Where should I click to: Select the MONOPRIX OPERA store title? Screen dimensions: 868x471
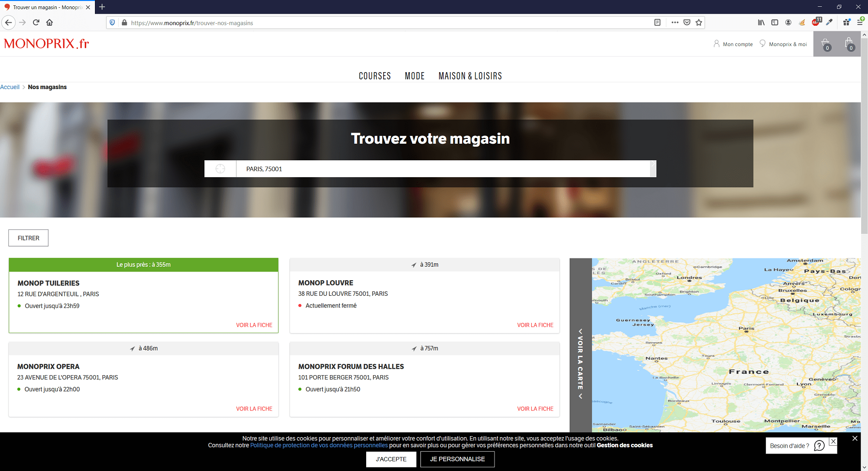tap(48, 367)
